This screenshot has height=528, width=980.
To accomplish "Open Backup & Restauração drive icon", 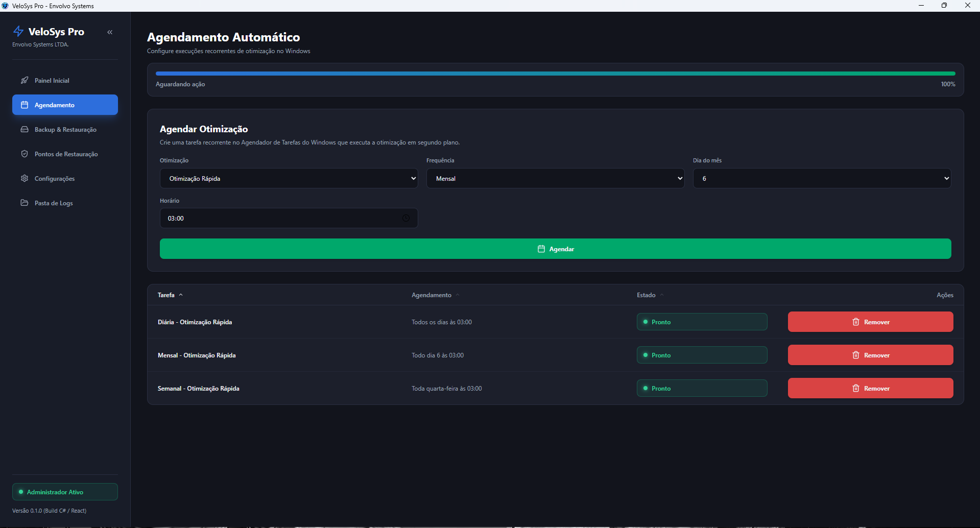I will pos(25,129).
